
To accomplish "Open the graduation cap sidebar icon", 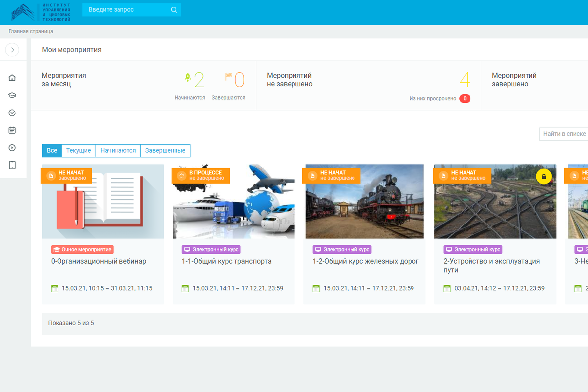I will pyautogui.click(x=12, y=95).
